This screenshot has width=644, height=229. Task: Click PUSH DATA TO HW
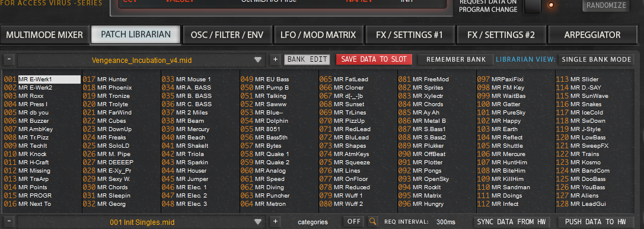click(595, 222)
